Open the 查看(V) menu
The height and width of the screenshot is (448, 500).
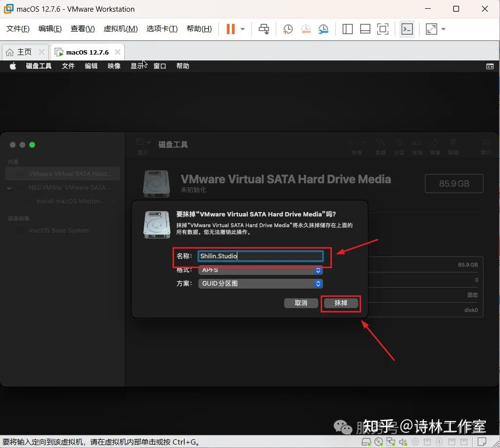click(x=82, y=29)
